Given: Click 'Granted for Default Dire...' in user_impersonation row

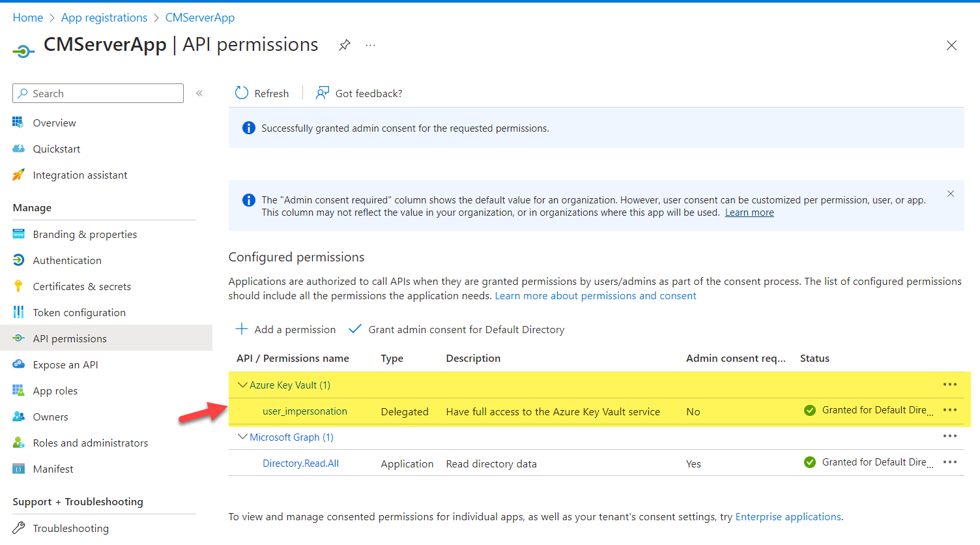Looking at the screenshot, I should (x=877, y=410).
